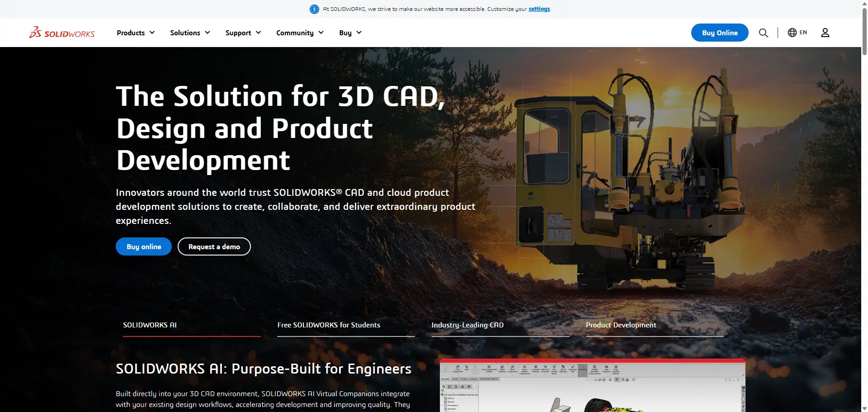Select the Industry-Leading CAD tab
The image size is (868, 412).
500,326
